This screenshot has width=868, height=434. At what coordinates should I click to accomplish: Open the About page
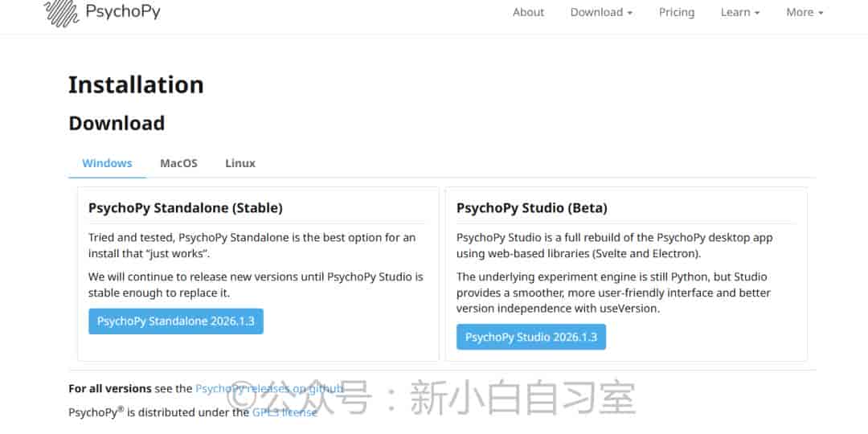(528, 12)
